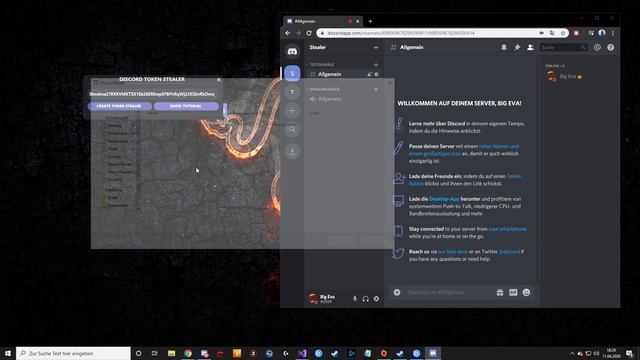Image resolution: width=640 pixels, height=360 pixels.
Task: Open the GIF picker
Action: click(x=513, y=292)
